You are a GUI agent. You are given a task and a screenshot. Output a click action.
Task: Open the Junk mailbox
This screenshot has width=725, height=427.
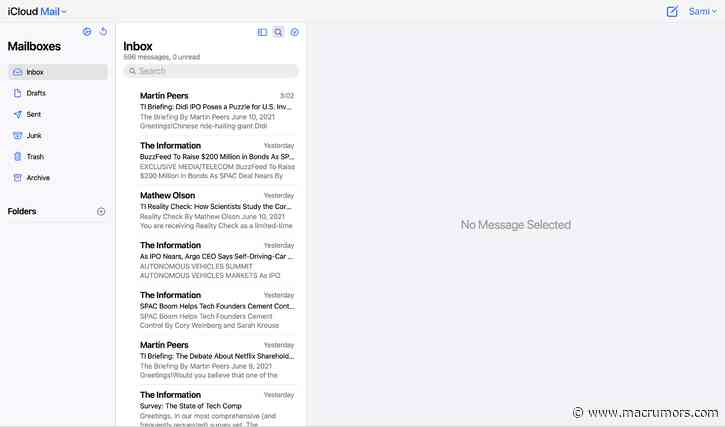pos(58,136)
